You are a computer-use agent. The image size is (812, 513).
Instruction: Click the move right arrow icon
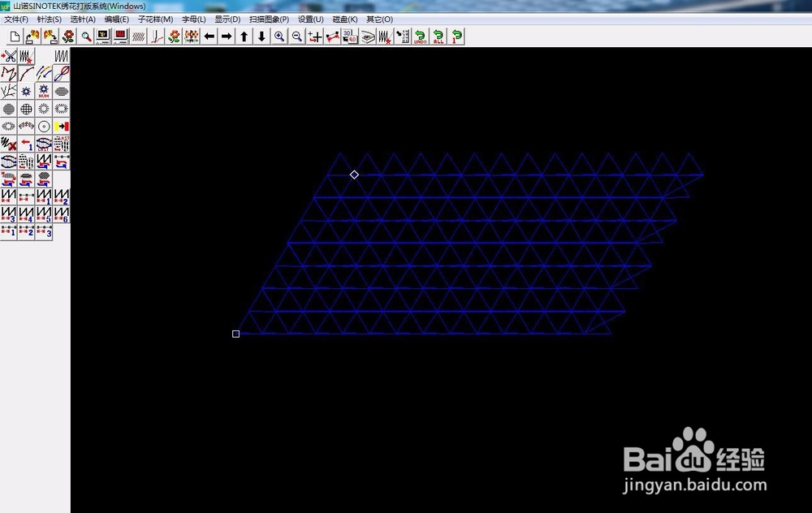click(227, 37)
